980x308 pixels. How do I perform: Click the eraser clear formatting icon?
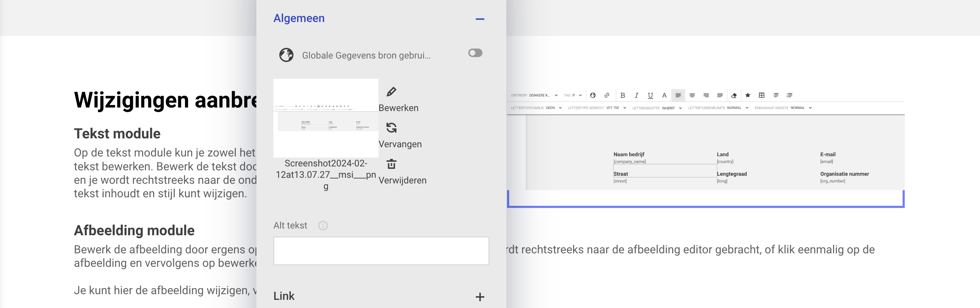tap(734, 95)
